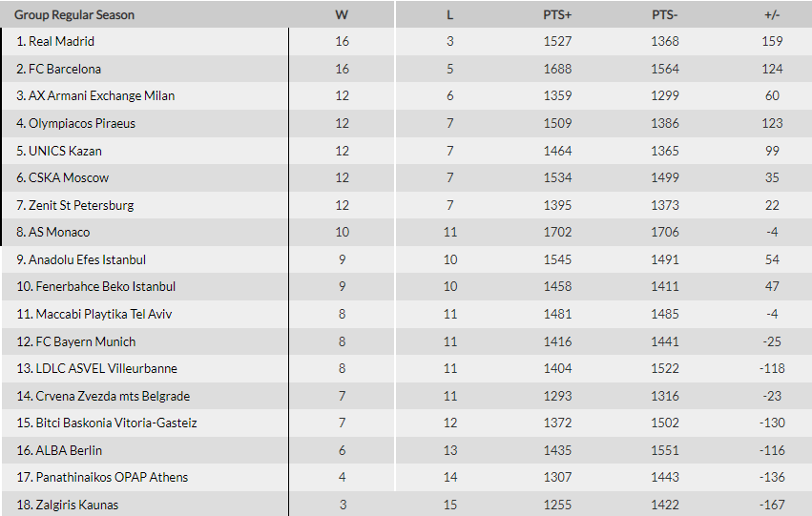This screenshot has width=812, height=516.
Task: Select AX Armani Exchange Milan in standings
Action: tap(102, 96)
